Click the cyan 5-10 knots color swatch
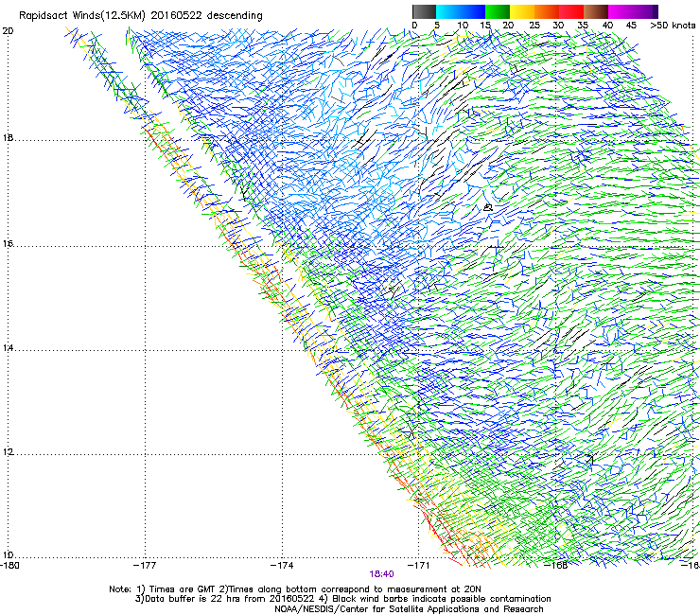The height and width of the screenshot is (615, 700). (448, 11)
